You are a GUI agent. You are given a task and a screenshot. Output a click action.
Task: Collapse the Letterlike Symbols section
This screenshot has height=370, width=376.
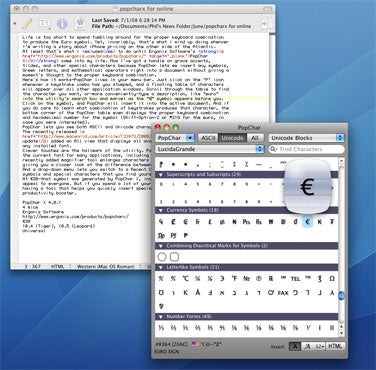coord(161,267)
